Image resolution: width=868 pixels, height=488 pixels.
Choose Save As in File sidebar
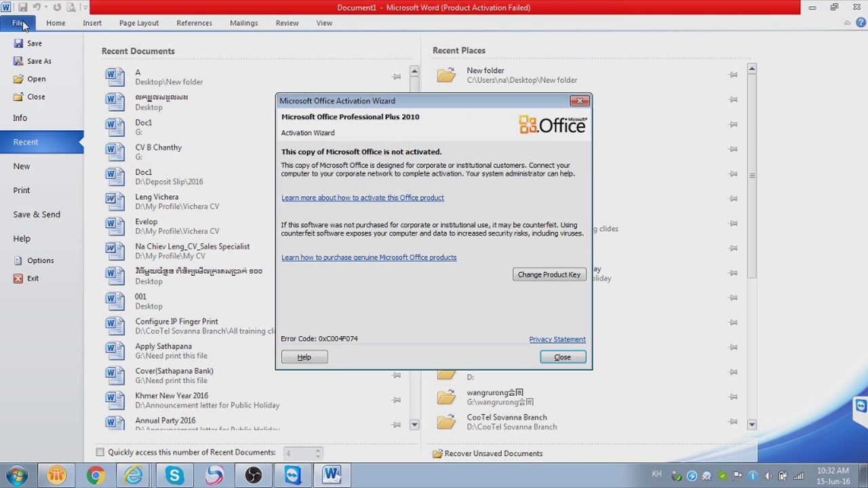click(32, 61)
